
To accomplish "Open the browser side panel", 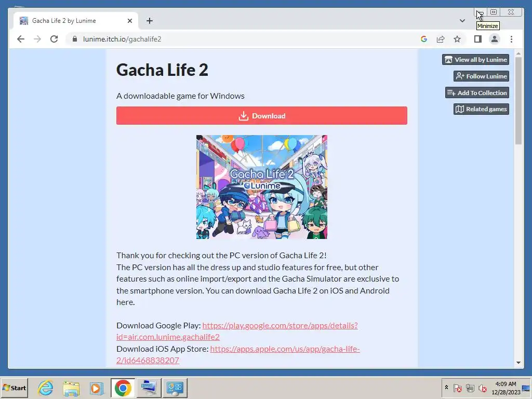I will point(478,39).
